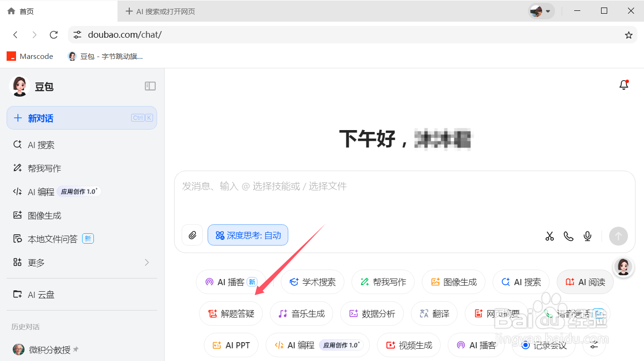Open the 豆包 bookmark in the bookmarks bar

click(105, 56)
